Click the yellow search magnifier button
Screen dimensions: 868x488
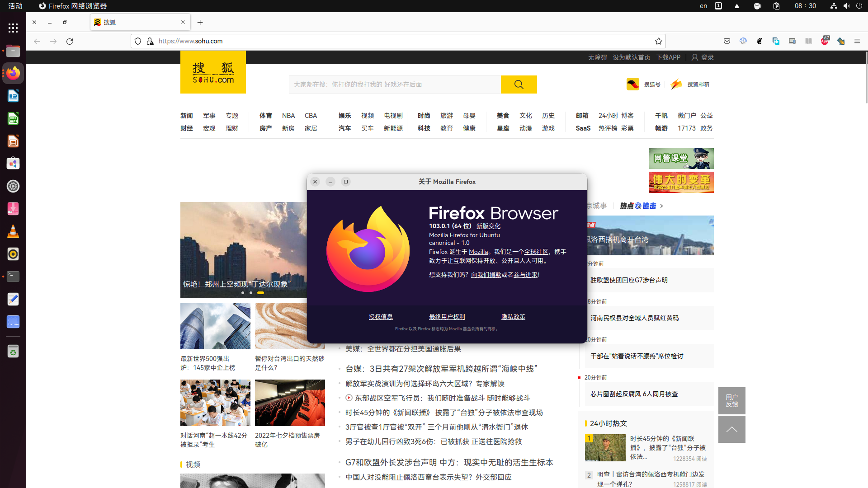click(x=519, y=84)
